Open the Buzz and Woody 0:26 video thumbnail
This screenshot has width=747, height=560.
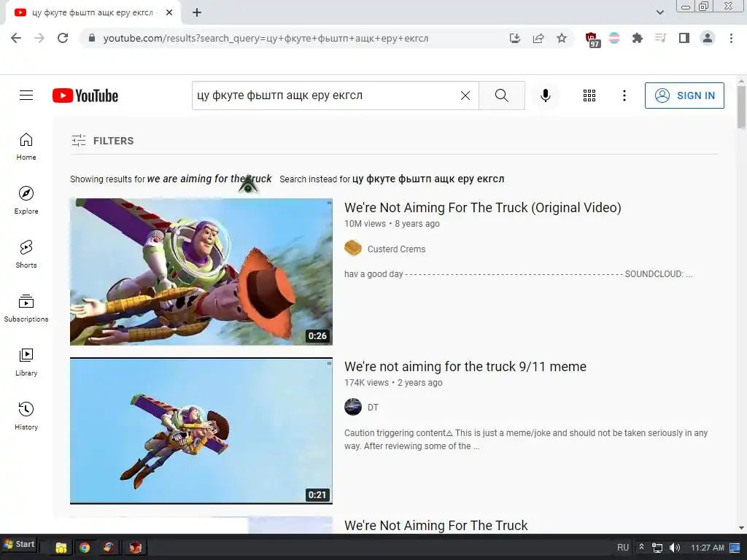point(201,272)
